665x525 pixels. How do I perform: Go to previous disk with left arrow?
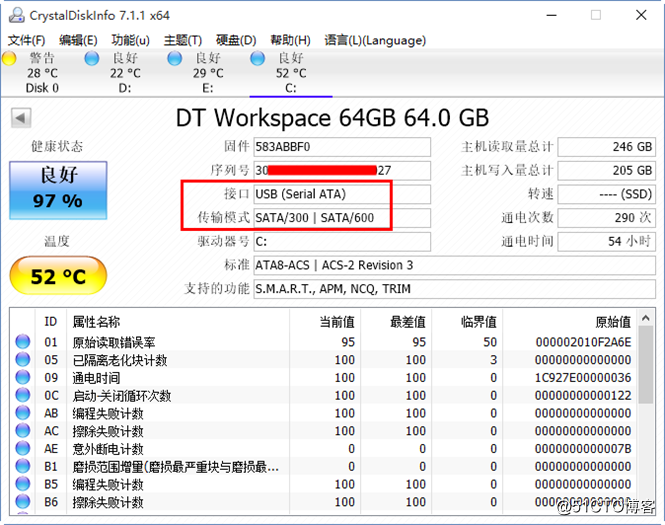21,118
